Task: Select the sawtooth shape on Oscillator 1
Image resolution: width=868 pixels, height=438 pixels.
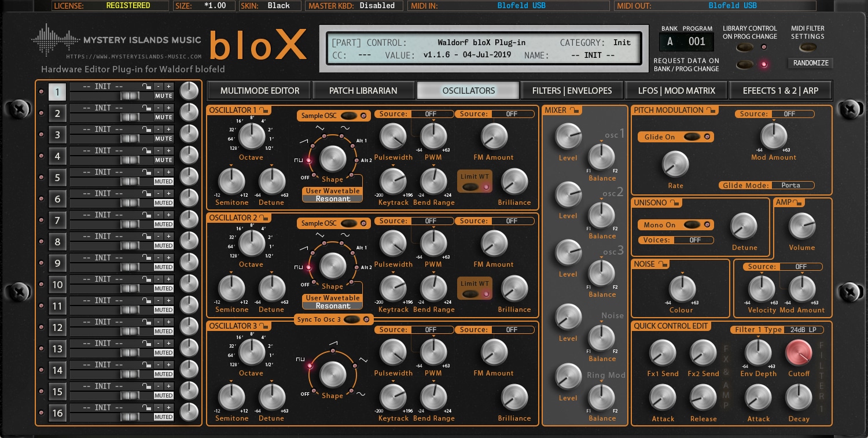Action: point(314,145)
